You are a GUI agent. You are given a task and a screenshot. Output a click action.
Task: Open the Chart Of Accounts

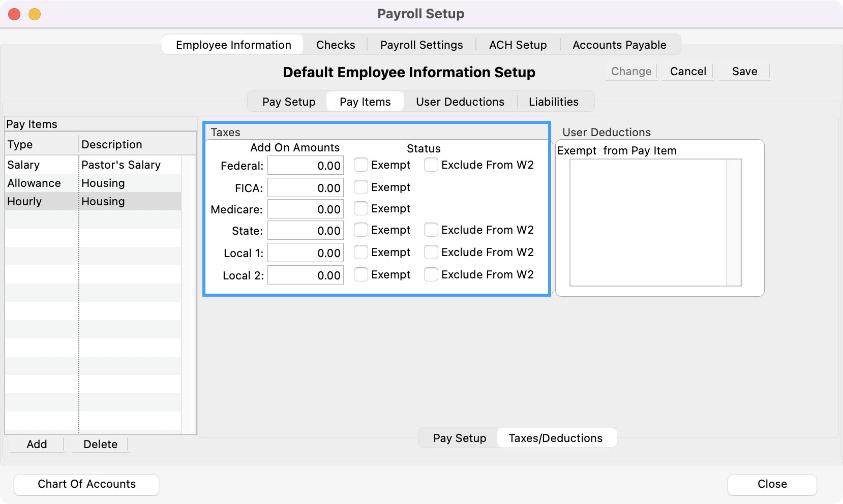click(x=86, y=484)
